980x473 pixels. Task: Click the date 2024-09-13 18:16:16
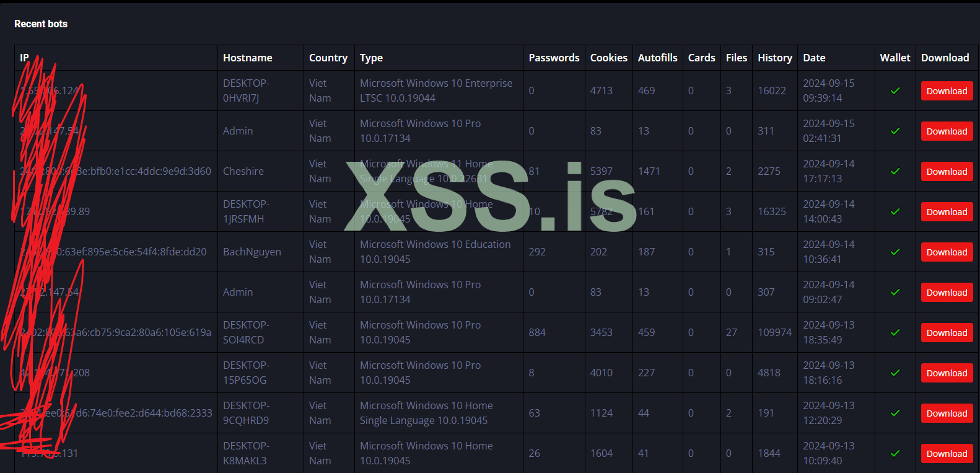click(x=829, y=373)
